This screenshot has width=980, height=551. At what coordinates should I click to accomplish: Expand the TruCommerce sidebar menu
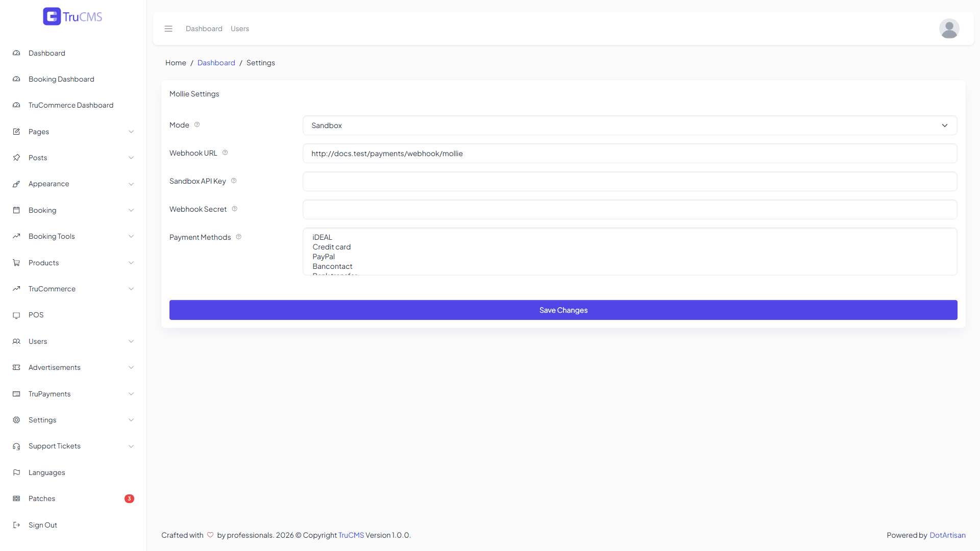73,289
